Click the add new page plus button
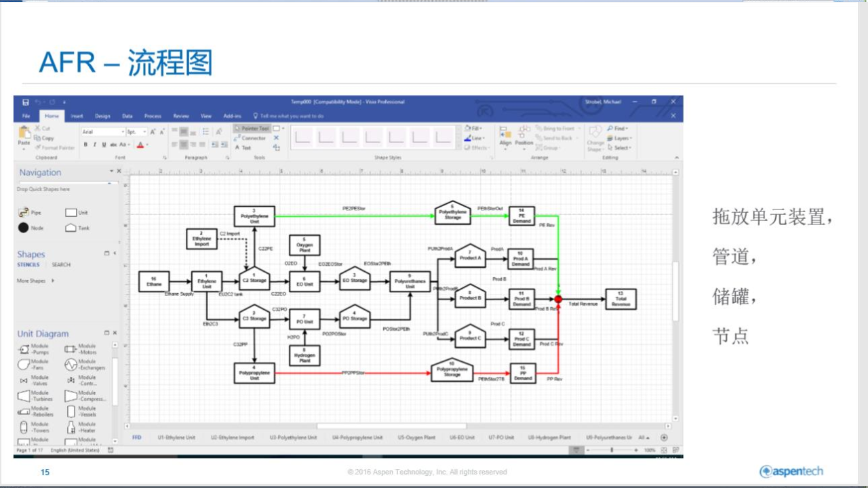 [663, 438]
